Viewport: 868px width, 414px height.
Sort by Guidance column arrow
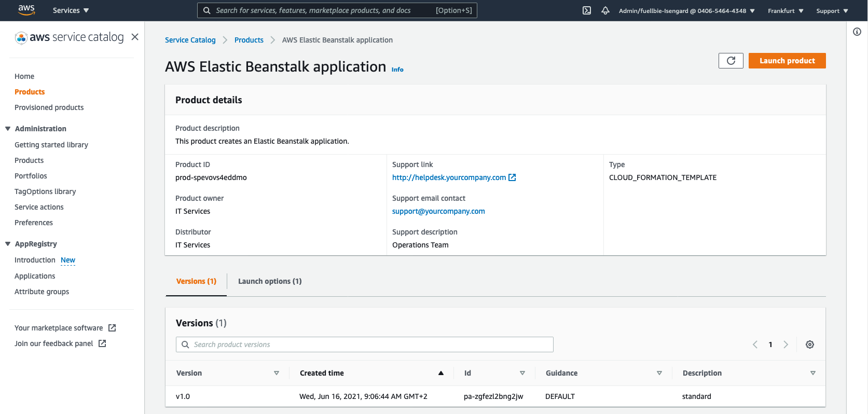[659, 373]
